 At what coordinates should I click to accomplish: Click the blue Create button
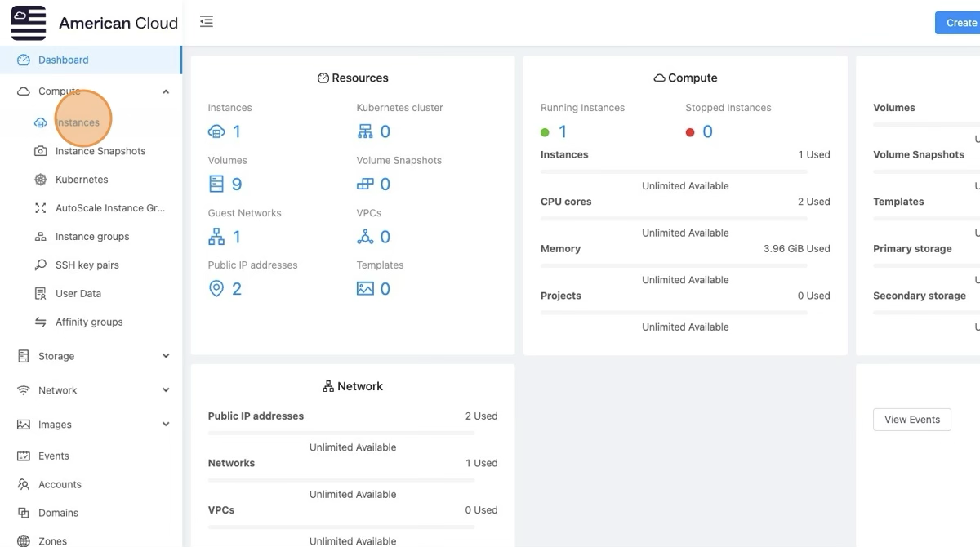pyautogui.click(x=960, y=23)
